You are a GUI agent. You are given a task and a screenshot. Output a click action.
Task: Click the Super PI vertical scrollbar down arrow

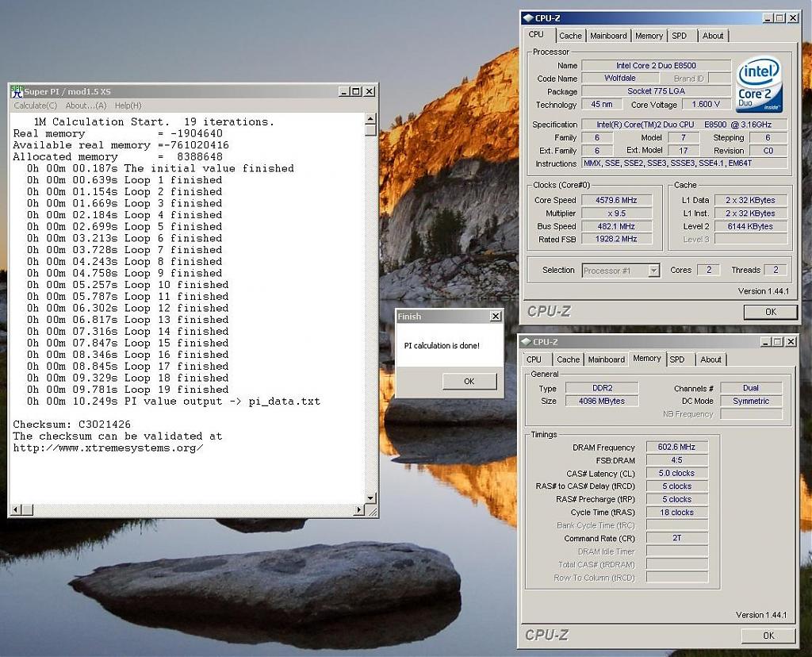[370, 498]
